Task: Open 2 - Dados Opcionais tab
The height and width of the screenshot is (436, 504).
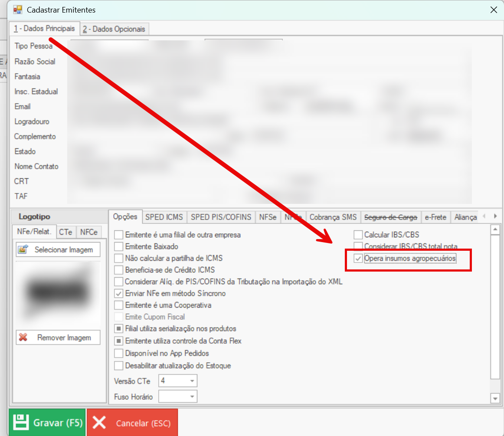Action: click(x=114, y=29)
